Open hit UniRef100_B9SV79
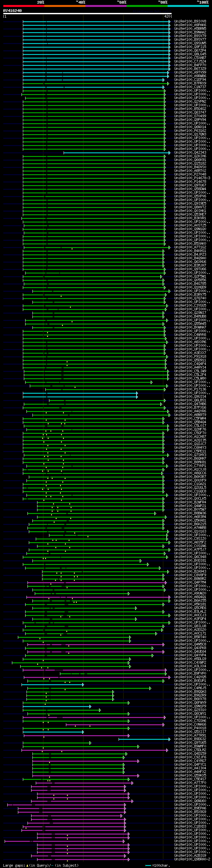Viewport: 212px width, 868px height. click(190, 36)
